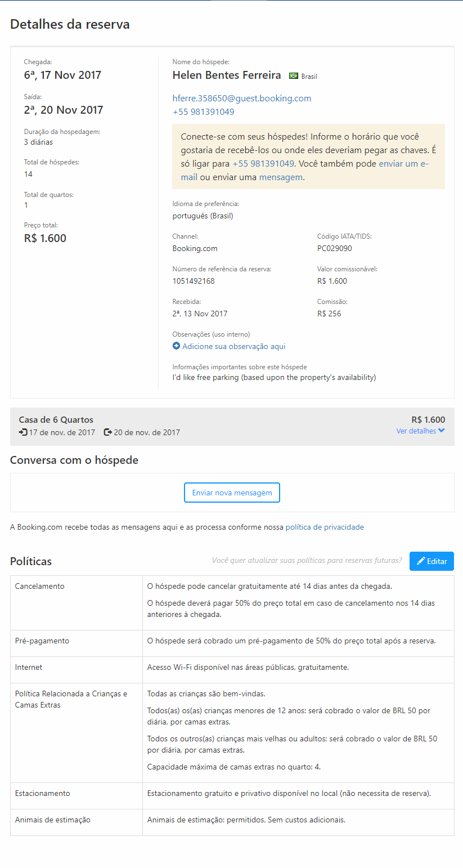
Task: Click the Cancelamento policy row label
Action: (40, 586)
